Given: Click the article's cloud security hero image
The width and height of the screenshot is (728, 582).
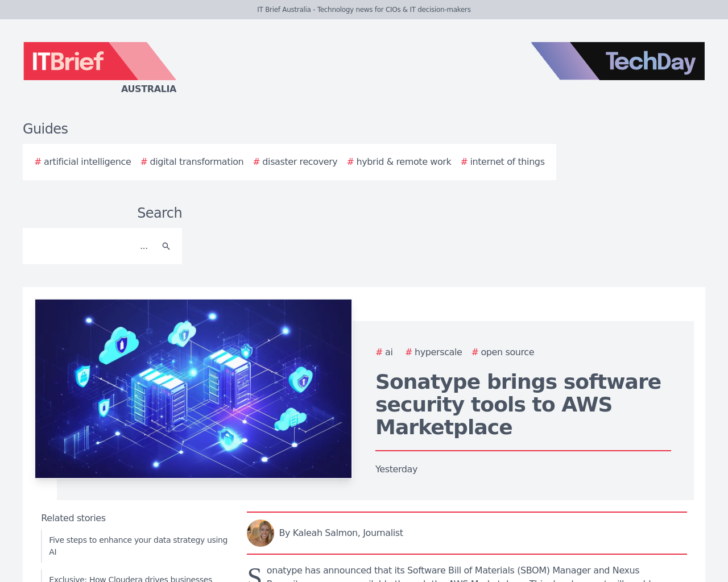Looking at the screenshot, I should [x=193, y=389].
